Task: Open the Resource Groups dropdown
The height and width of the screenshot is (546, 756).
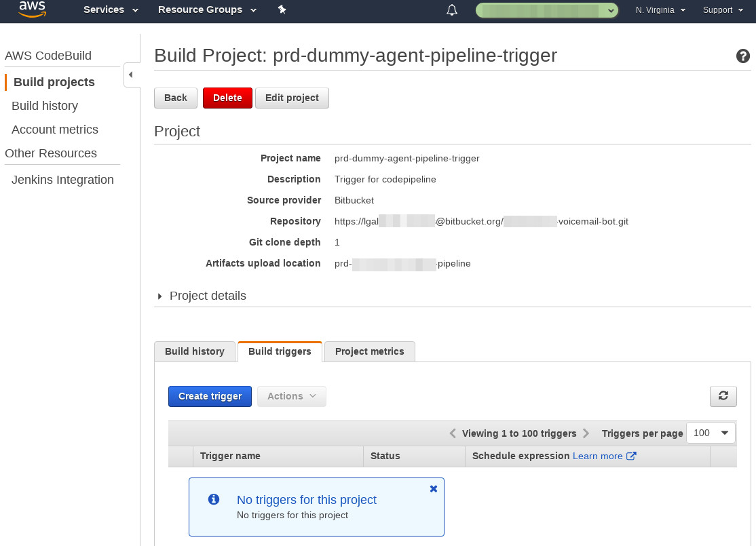Action: point(207,9)
